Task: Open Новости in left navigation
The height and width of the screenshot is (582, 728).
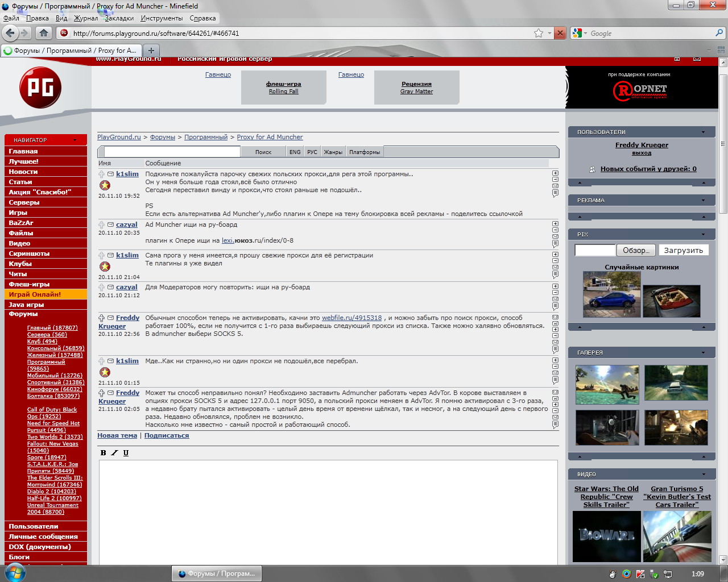Action: click(x=45, y=172)
